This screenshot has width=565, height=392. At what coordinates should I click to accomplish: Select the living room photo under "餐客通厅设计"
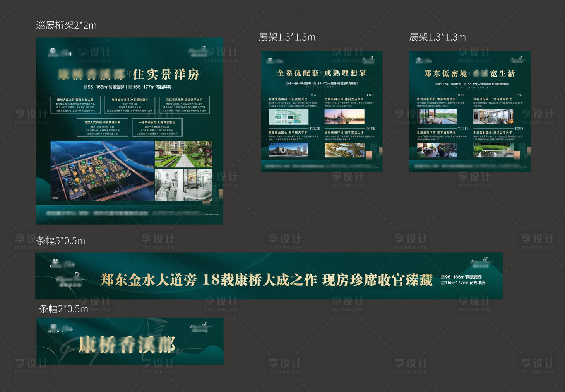click(493, 116)
